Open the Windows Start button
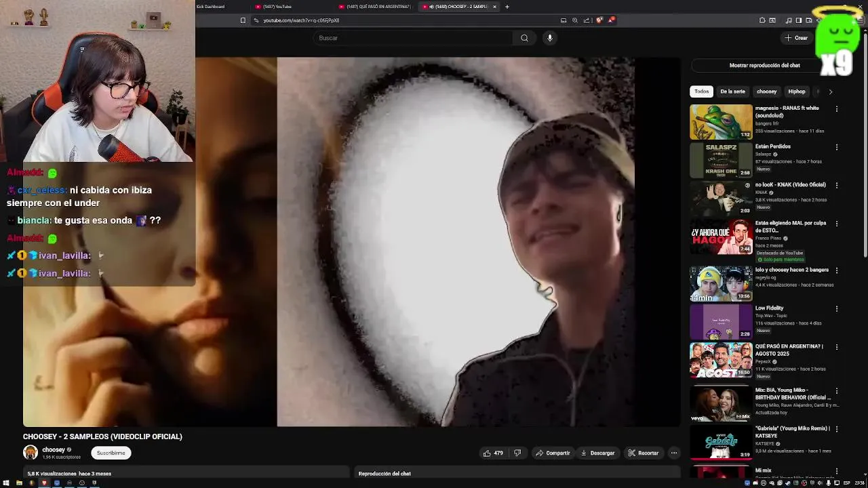Viewport: 868px width, 488px height. pyautogui.click(x=7, y=483)
